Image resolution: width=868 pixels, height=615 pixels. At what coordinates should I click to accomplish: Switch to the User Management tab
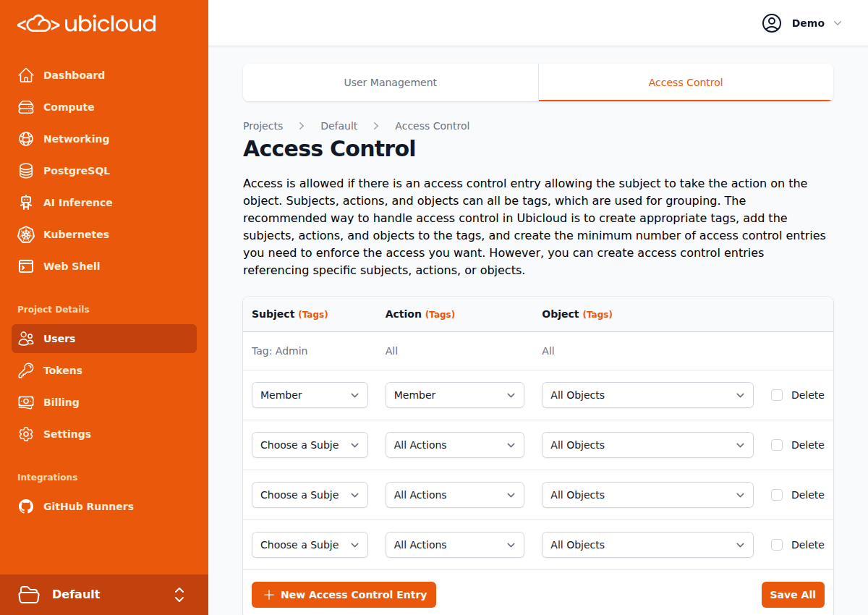coord(391,82)
